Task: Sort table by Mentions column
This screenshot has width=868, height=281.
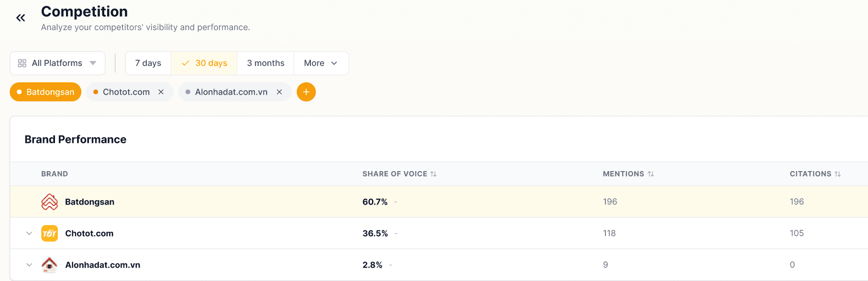Action: (650, 174)
